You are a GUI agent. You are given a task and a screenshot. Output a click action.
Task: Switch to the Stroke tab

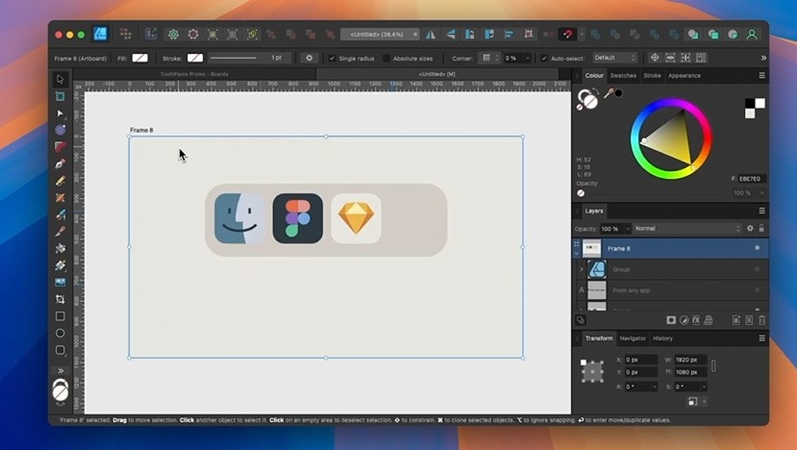pyautogui.click(x=652, y=75)
